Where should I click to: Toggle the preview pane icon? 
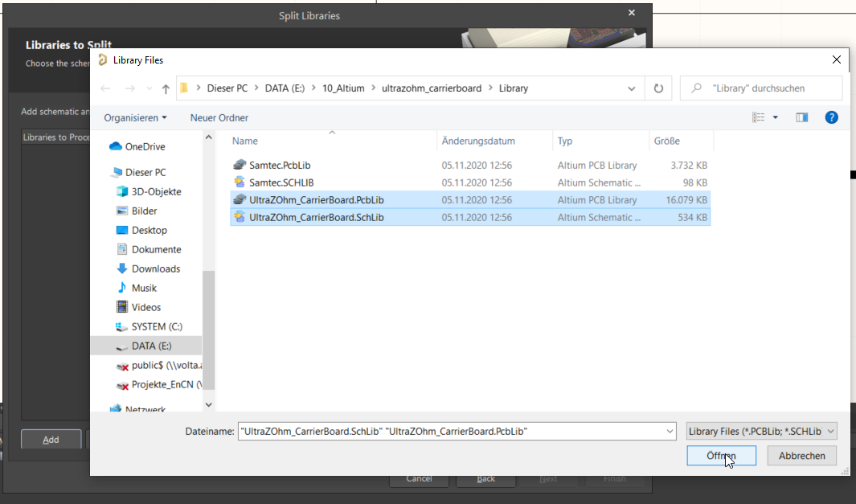(801, 117)
